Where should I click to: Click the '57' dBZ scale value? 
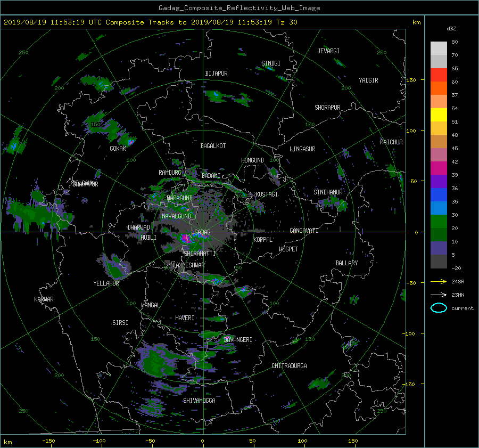tap(455, 95)
